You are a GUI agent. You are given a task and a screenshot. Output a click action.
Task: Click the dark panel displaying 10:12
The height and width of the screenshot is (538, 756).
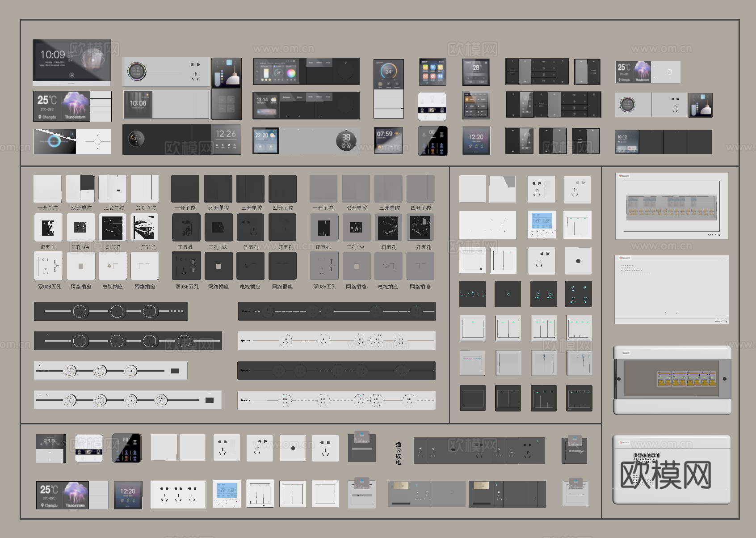coord(663,142)
